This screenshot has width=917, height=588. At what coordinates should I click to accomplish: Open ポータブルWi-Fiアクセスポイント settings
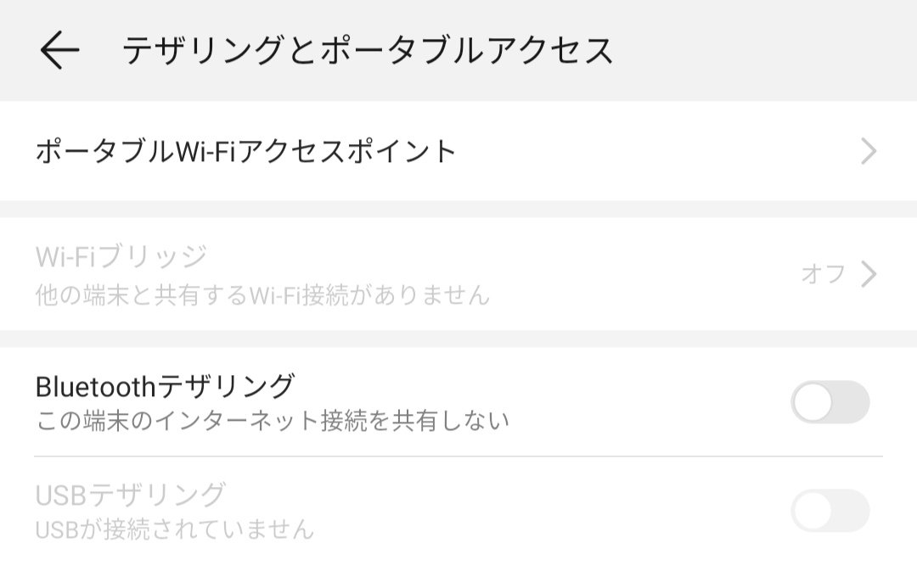pos(458,151)
